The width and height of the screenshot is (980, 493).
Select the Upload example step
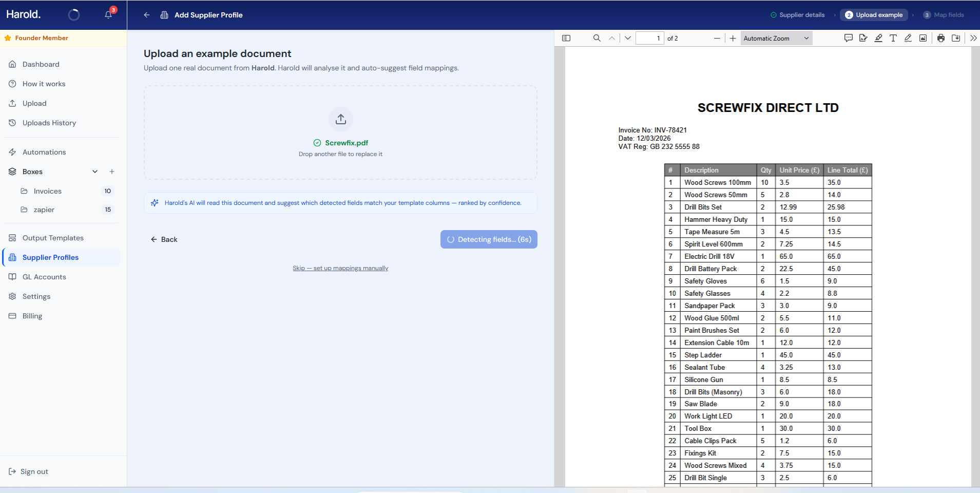(874, 15)
